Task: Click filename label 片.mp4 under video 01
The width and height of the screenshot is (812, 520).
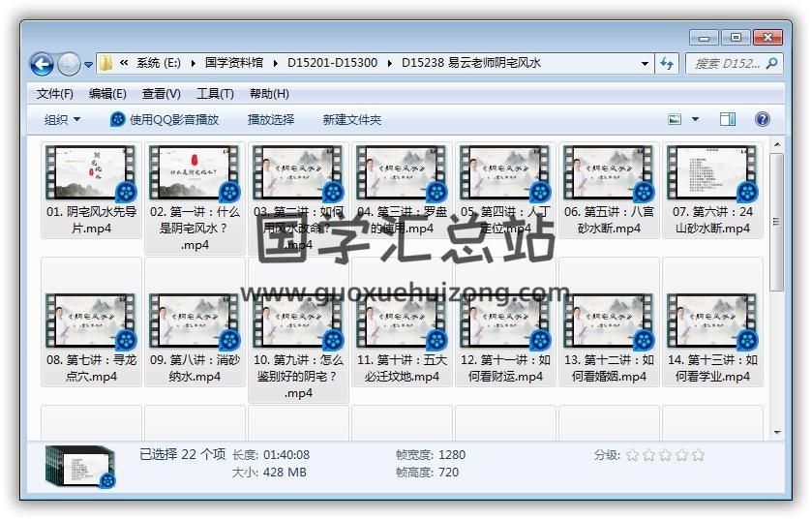Action: click(91, 229)
